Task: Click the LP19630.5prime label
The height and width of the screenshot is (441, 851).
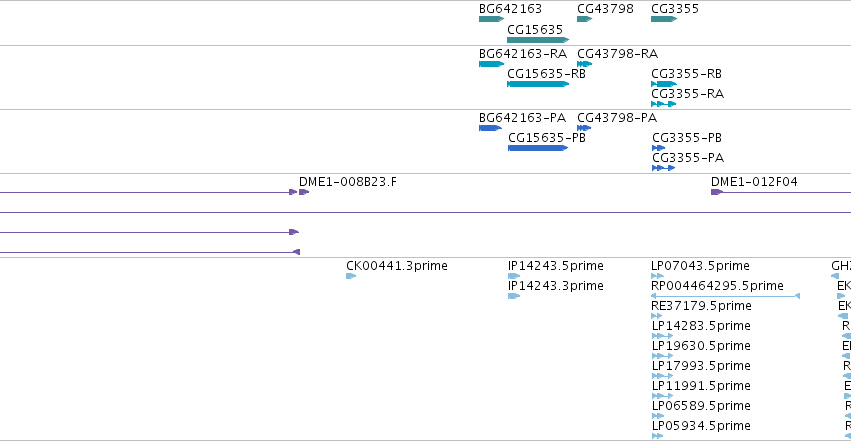Action: (x=701, y=346)
